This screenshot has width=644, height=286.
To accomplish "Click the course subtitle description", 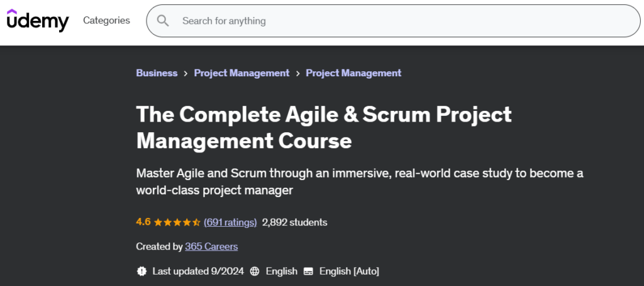I will click(x=359, y=181).
